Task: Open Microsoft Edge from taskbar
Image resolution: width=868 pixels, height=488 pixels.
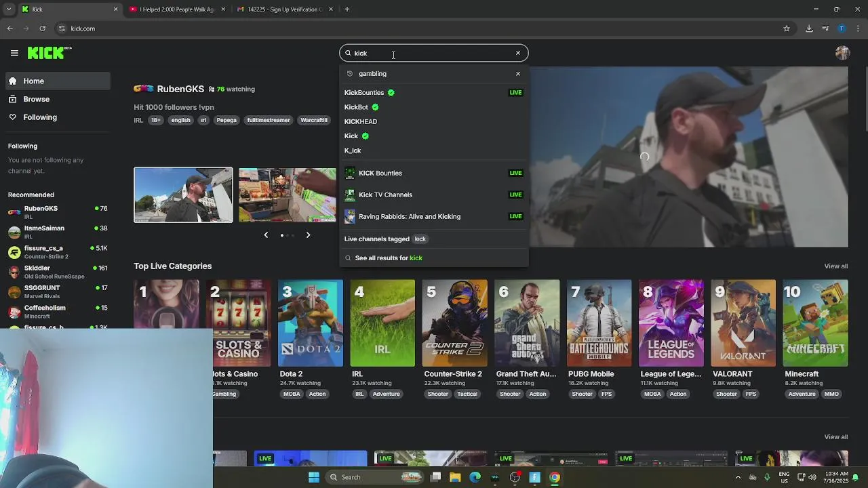Action: [475, 477]
